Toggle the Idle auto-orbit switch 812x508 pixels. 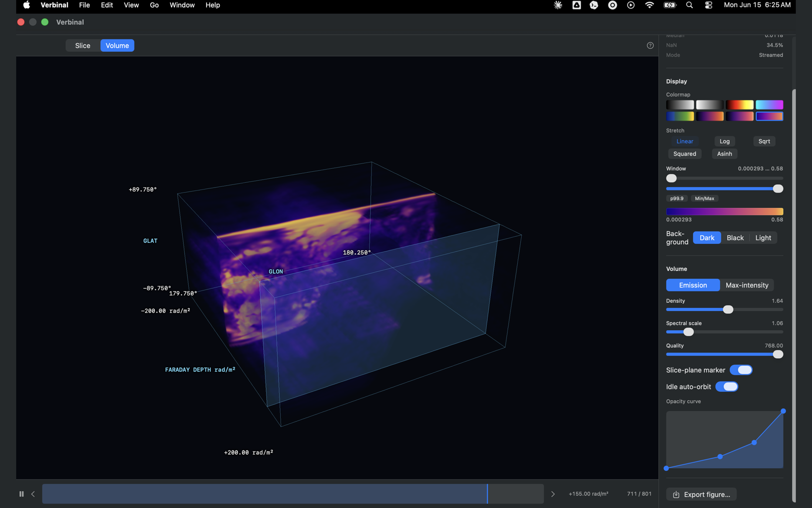click(x=727, y=387)
